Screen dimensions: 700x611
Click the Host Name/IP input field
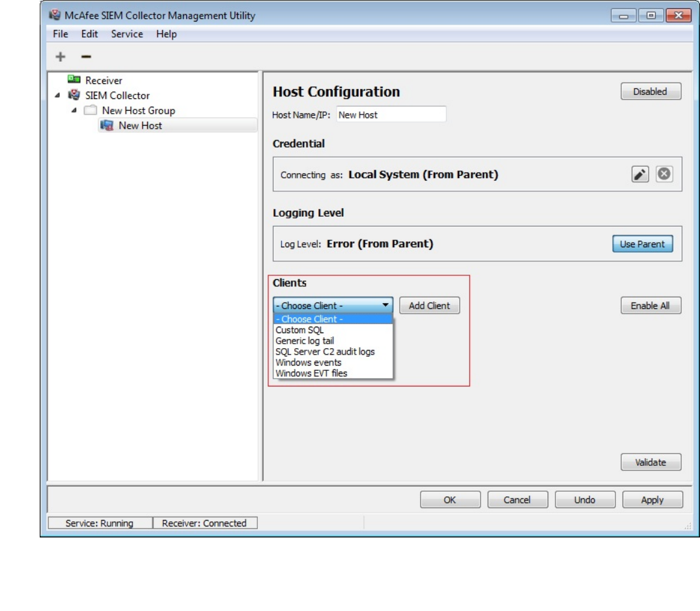coord(391,115)
